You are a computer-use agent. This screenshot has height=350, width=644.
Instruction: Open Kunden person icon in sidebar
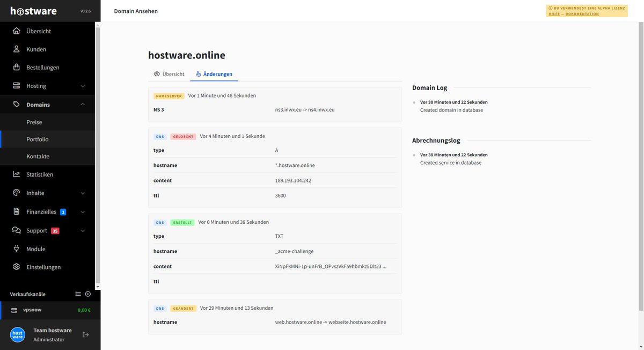(17, 49)
